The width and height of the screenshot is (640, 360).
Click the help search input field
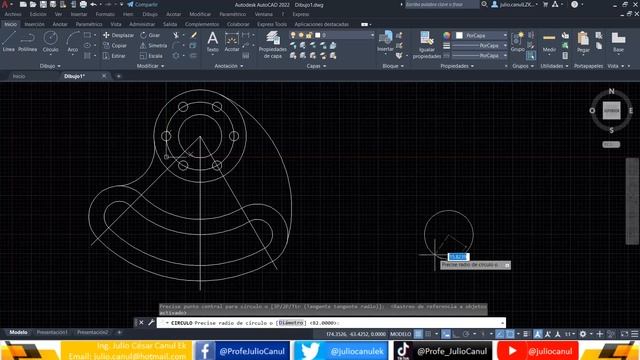441,4
